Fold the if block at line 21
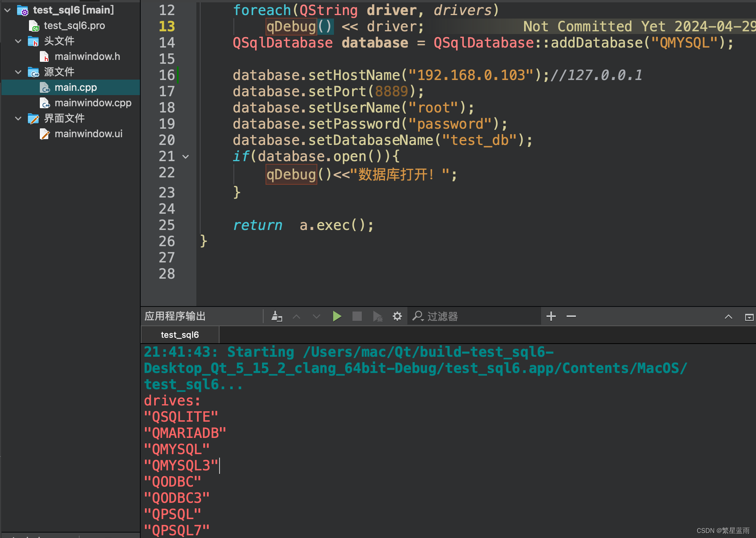Viewport: 756px width, 538px height. [186, 157]
